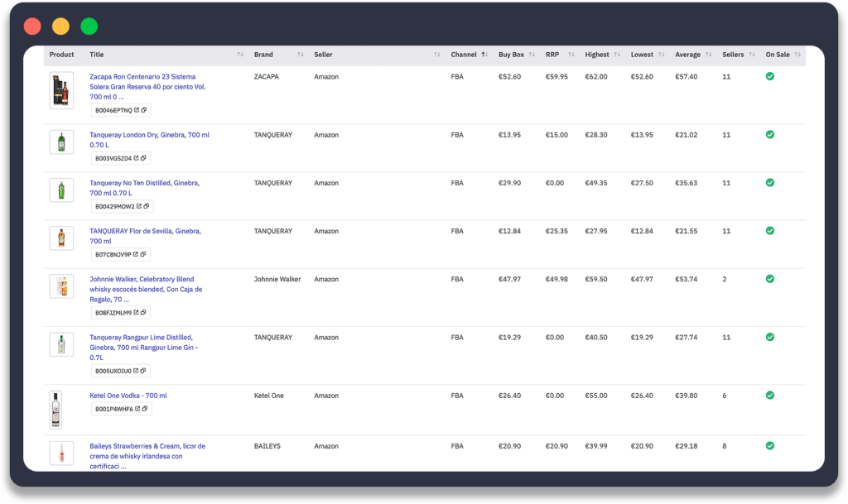Click the Tanqueray London Dry bottle thumbnail
The height and width of the screenshot is (504, 848).
coord(61,142)
